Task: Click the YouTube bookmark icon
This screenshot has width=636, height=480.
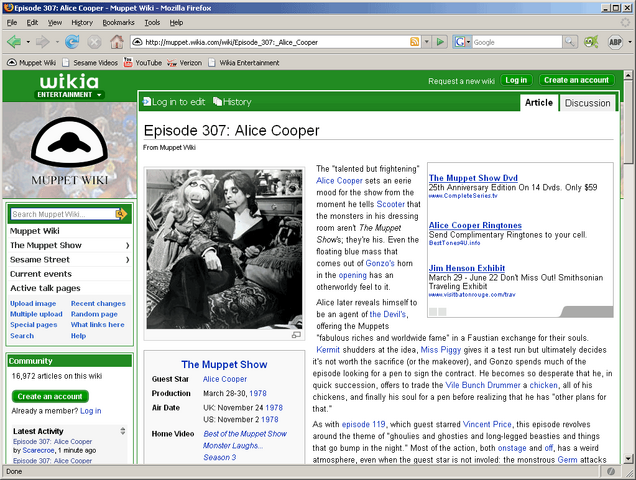Action: click(x=128, y=62)
